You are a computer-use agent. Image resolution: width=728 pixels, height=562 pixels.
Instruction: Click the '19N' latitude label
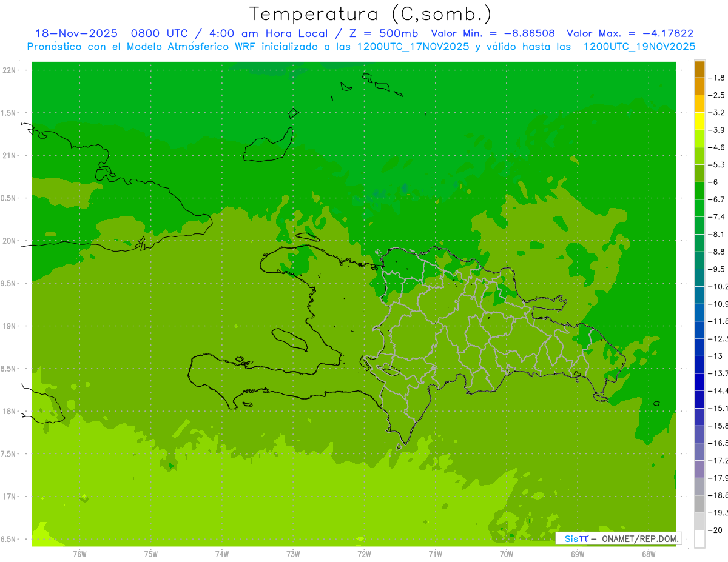pyautogui.click(x=8, y=326)
